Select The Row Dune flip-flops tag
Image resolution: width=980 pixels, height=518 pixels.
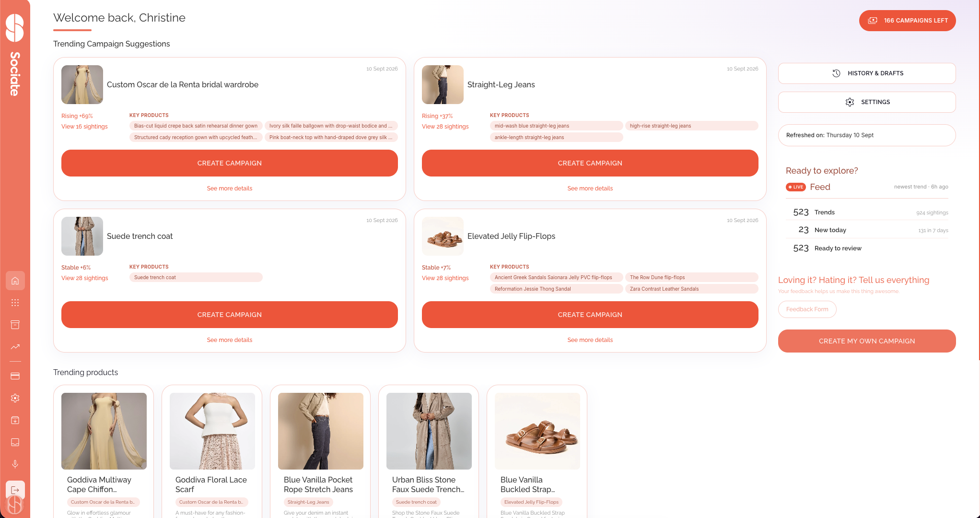pos(692,277)
